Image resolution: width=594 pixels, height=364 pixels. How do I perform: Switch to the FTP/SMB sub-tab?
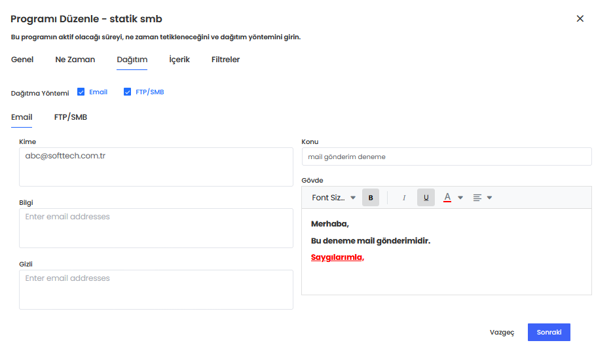point(70,117)
